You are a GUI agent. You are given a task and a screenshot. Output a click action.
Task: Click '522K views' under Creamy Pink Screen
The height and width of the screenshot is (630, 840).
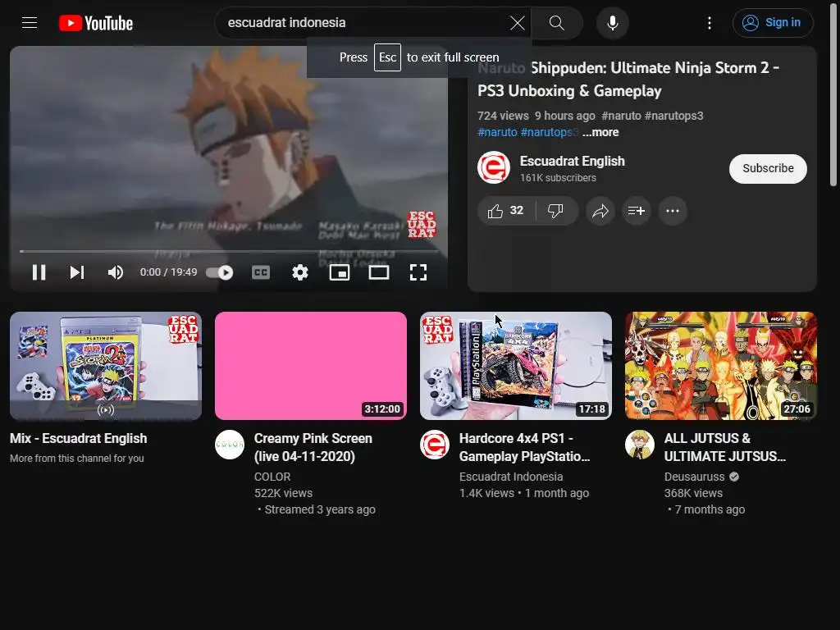(x=283, y=493)
